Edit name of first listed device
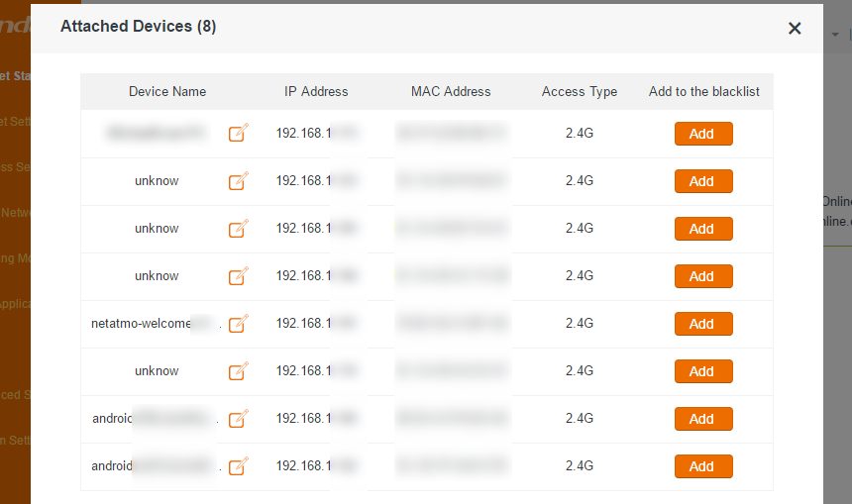852x504 pixels. 238,133
